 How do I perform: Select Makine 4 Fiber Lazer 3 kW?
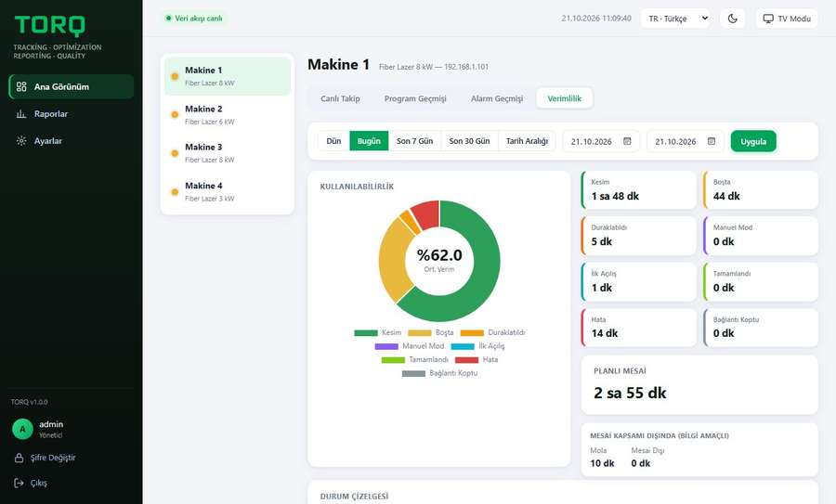(x=228, y=192)
